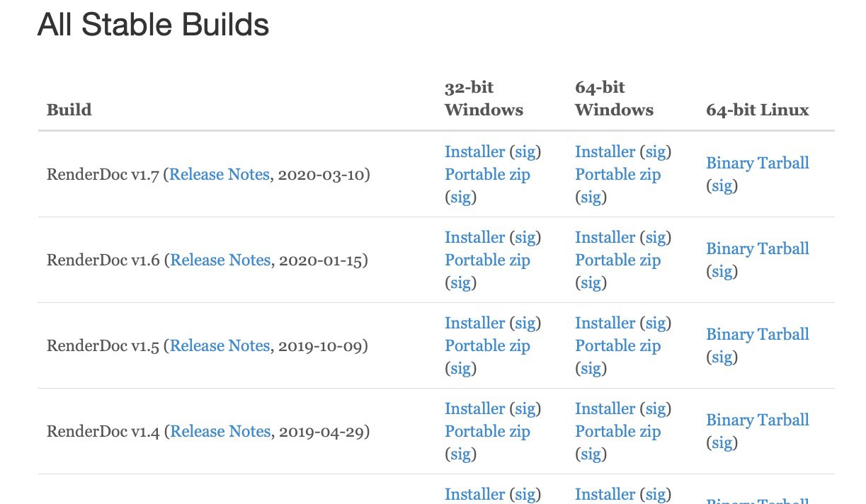The height and width of the screenshot is (504, 866).
Task: Get v1.4 64-bit Windows Portable zip
Action: click(617, 431)
